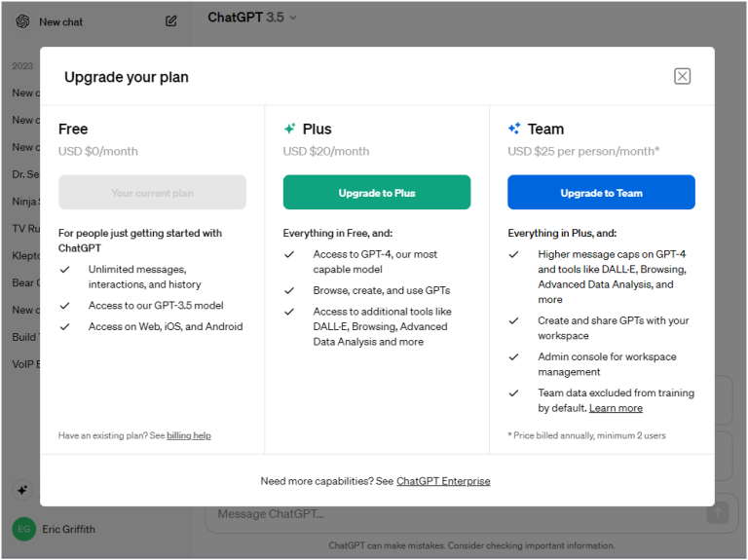Click the new chat compose icon
The height and width of the screenshot is (560, 748).
(171, 20)
